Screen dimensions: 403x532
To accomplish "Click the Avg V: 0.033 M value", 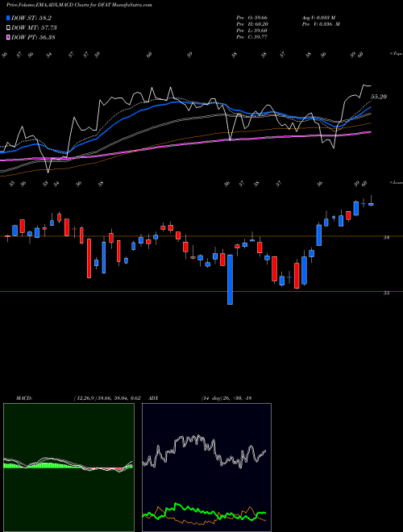I will click(x=321, y=18).
